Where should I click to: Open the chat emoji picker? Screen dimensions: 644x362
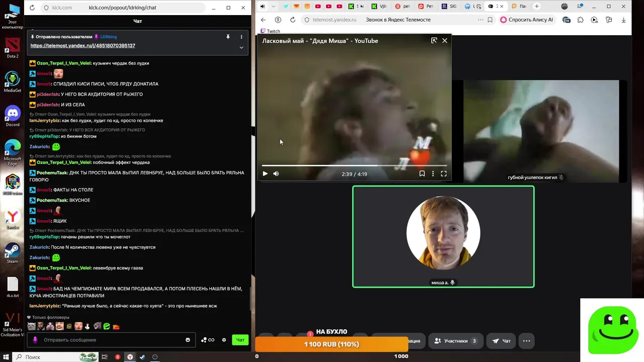click(x=188, y=340)
